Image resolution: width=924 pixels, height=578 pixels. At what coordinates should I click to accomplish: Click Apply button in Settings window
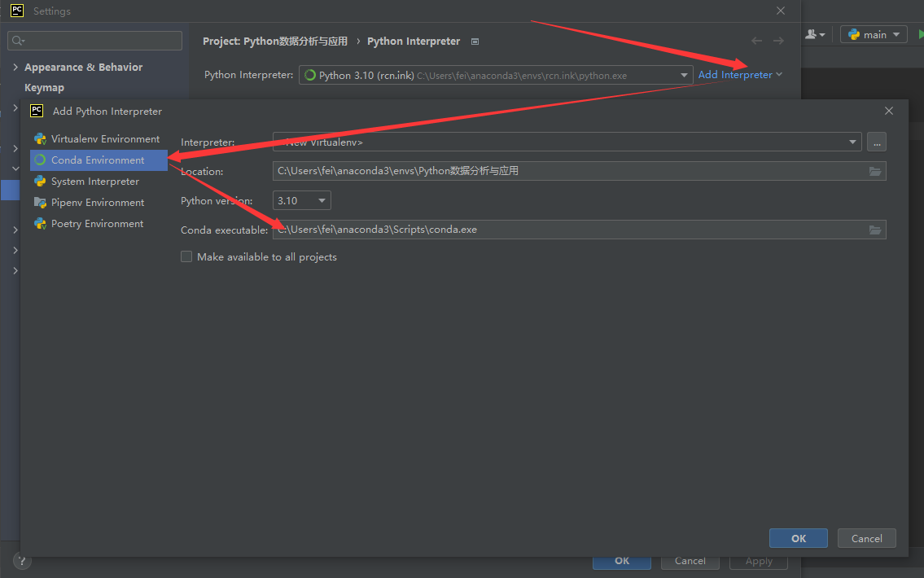click(759, 562)
